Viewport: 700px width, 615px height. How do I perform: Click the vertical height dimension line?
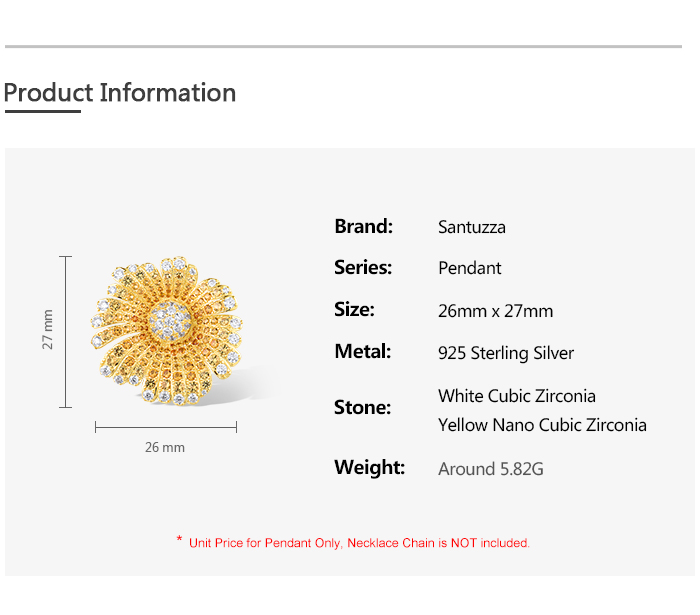click(66, 332)
